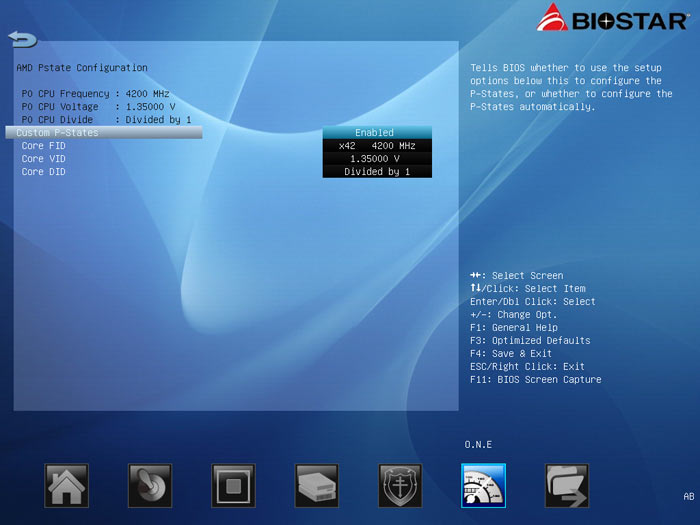
Task: Click the back arrow icon
Action: point(22,39)
